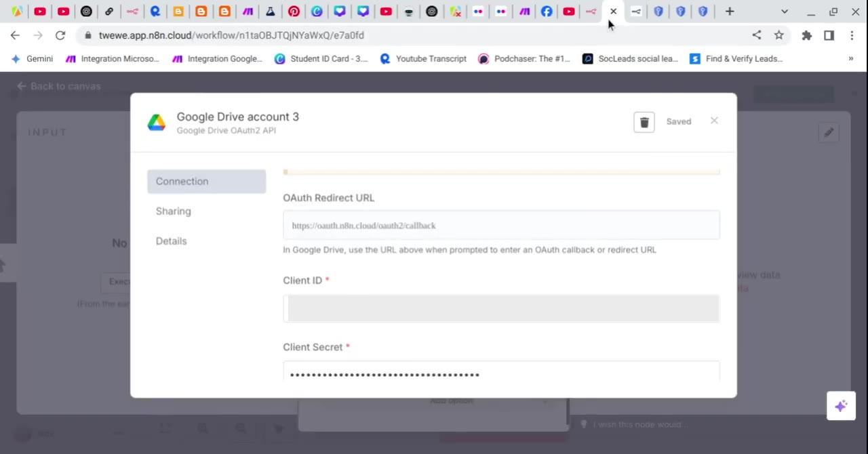Share this page from the address bar
868x454 pixels.
(757, 35)
